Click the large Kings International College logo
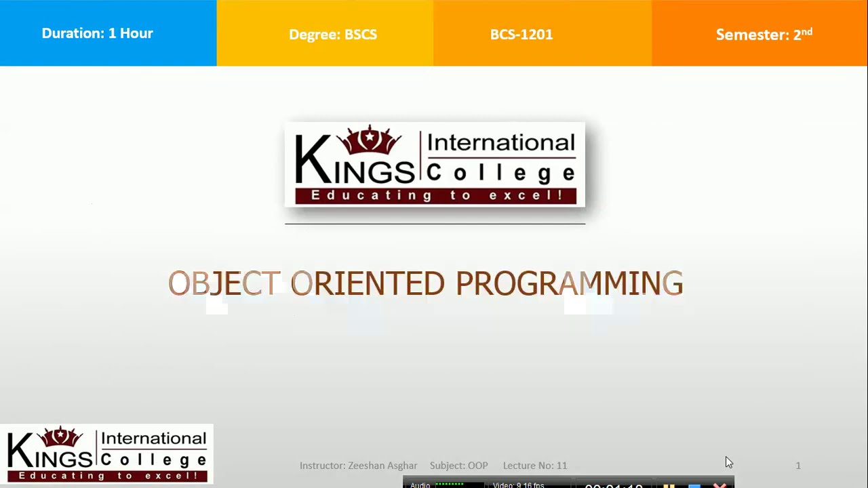 coord(435,165)
